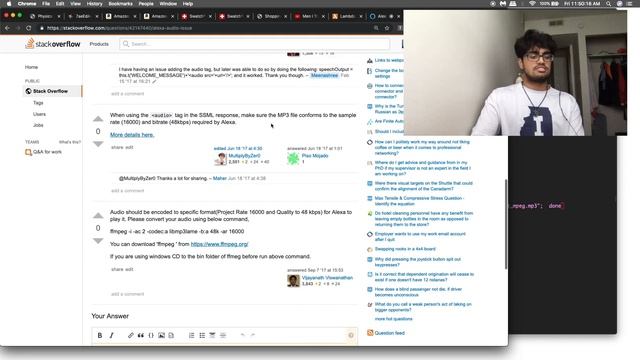Open editor help via the question icon
The height and width of the screenshot is (360, 640).
point(351,335)
